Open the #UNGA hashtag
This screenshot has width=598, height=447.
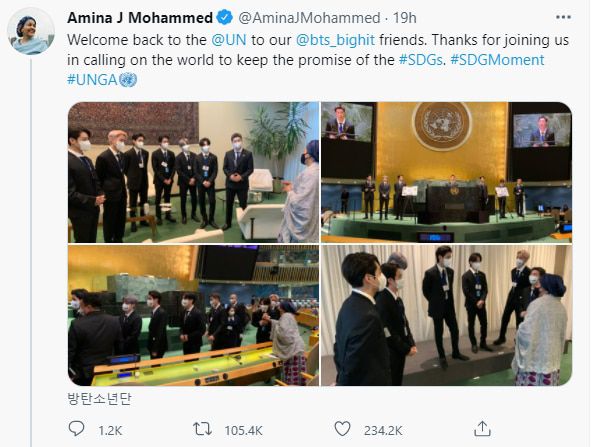tap(92, 80)
